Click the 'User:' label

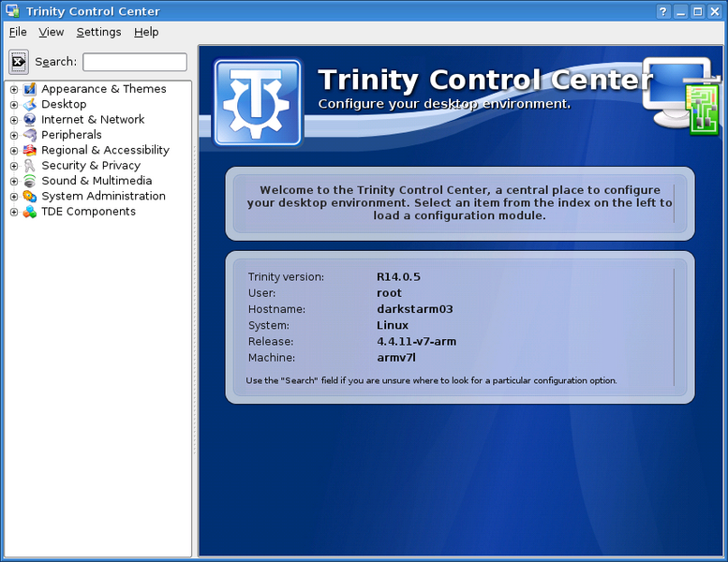(x=261, y=293)
